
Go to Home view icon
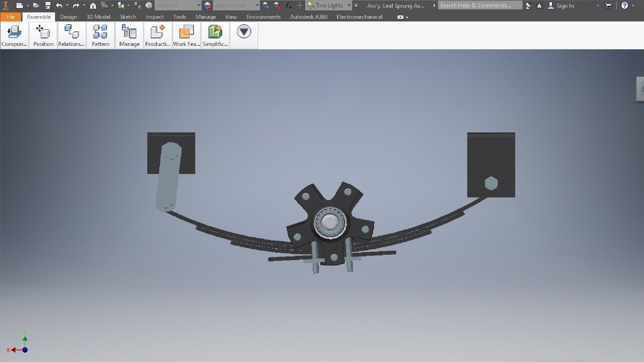[x=93, y=5]
